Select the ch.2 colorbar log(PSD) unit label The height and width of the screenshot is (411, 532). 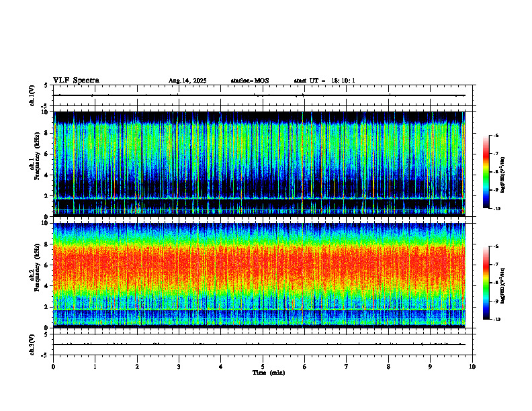pyautogui.click(x=503, y=285)
